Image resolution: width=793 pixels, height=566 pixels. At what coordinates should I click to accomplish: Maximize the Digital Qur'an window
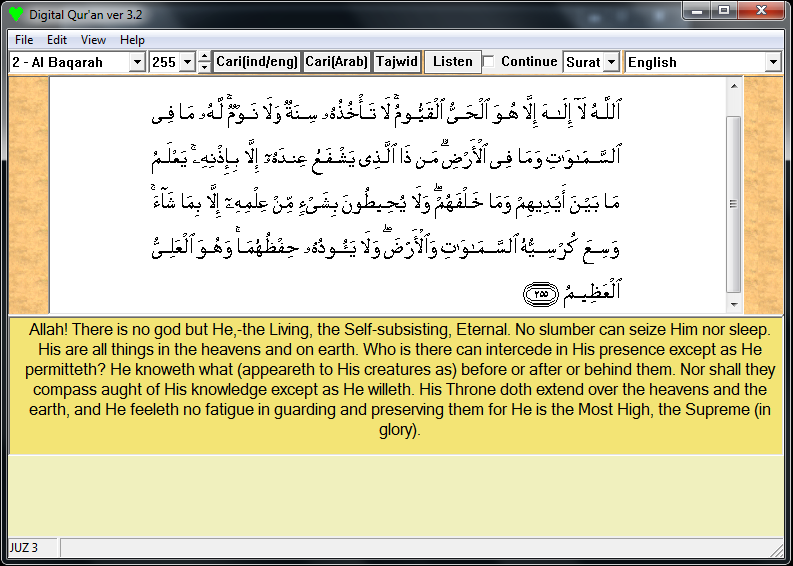click(724, 11)
